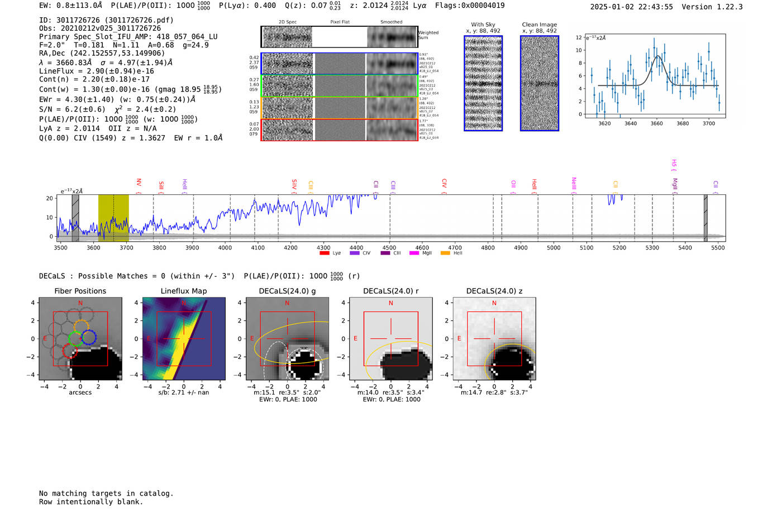Open the DECaLS(24.0) r image
This screenshot has height=532, width=782.
[391, 339]
